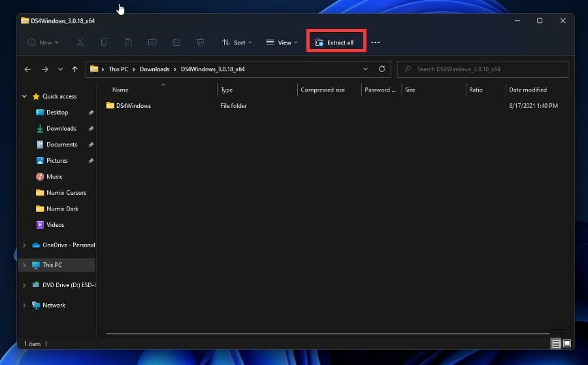This screenshot has width=588, height=365.
Task: Open the New dropdown menu
Action: pos(42,43)
